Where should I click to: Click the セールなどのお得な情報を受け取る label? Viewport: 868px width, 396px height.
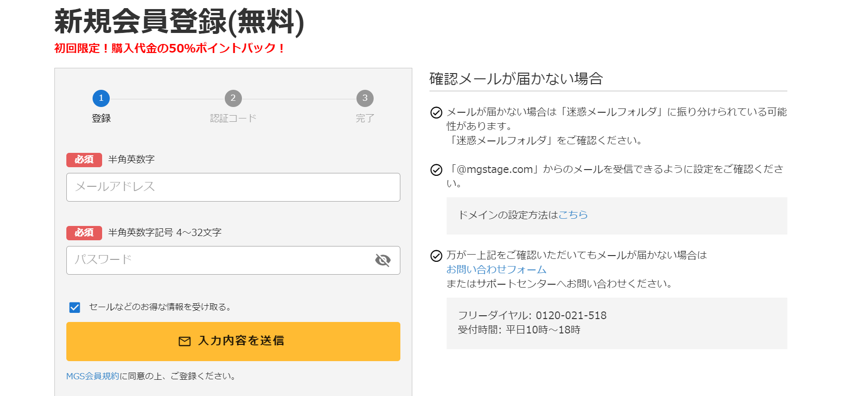tap(160, 307)
